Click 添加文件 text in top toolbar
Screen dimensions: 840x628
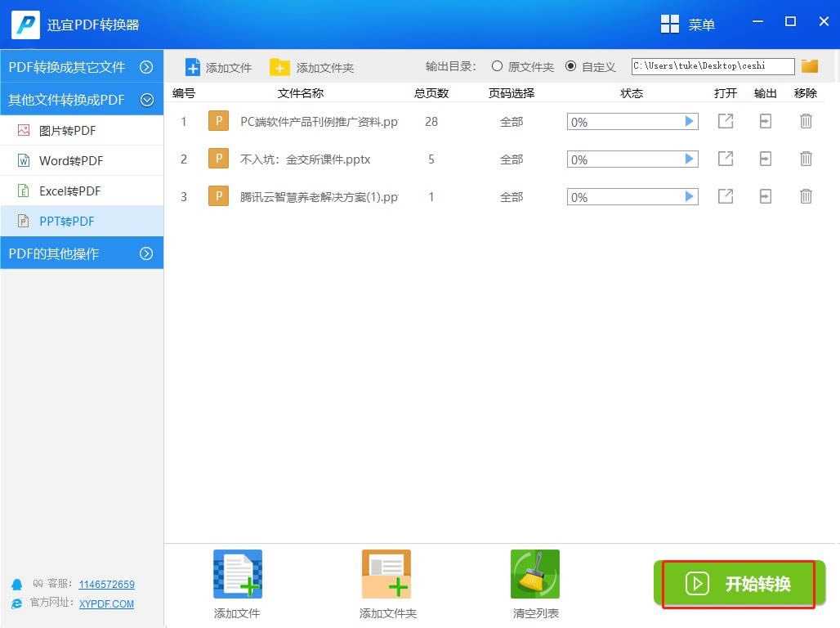[x=229, y=68]
